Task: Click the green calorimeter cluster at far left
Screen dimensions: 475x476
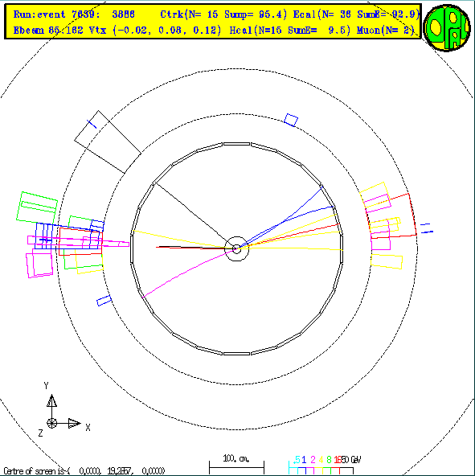Action: click(37, 207)
